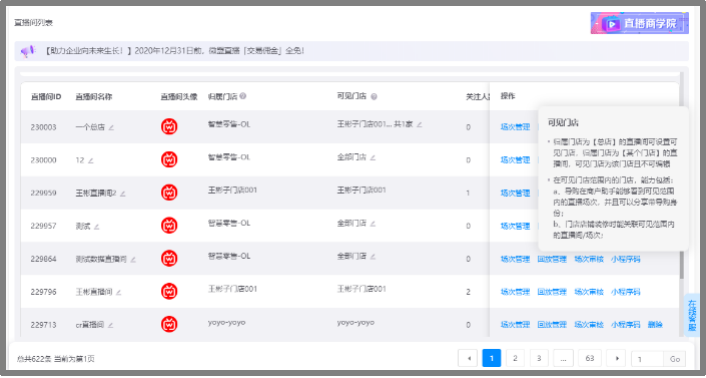Open 场次管理 for room 230003
Image resolution: width=706 pixels, height=378 pixels.
coord(515,127)
